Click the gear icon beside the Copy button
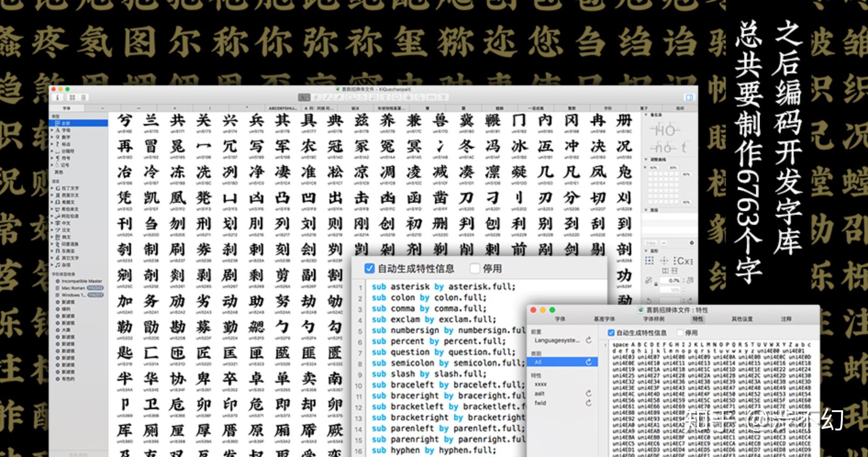 691,243
